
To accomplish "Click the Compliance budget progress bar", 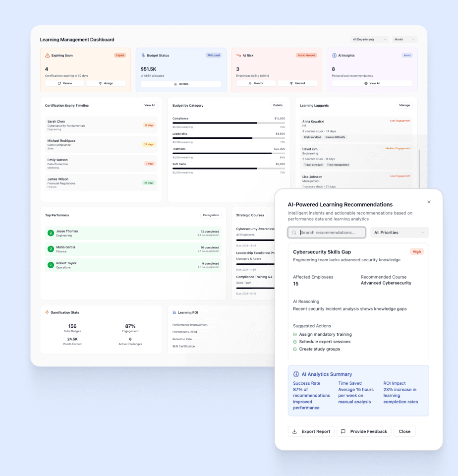I will click(x=229, y=122).
